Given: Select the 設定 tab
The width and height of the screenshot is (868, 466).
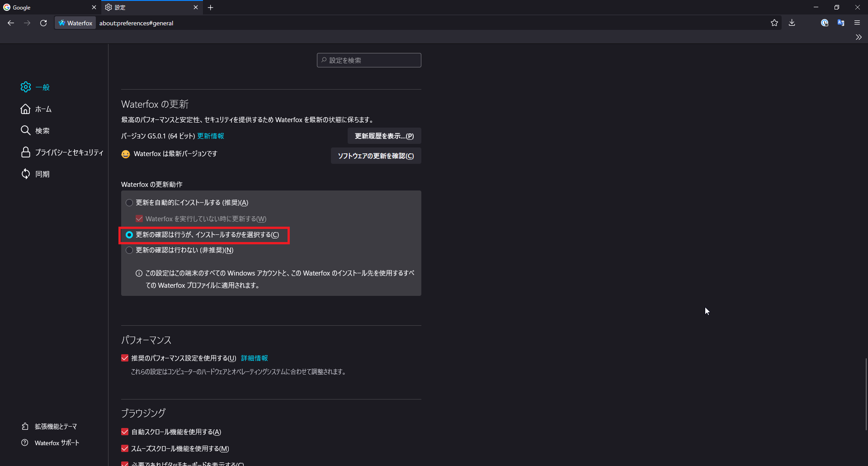Looking at the screenshot, I should pyautogui.click(x=152, y=8).
